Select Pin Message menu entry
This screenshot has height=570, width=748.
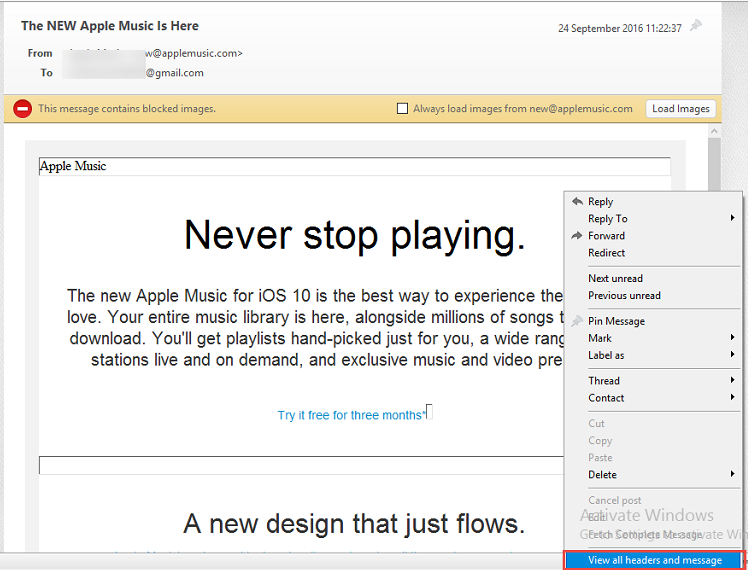click(x=653, y=321)
